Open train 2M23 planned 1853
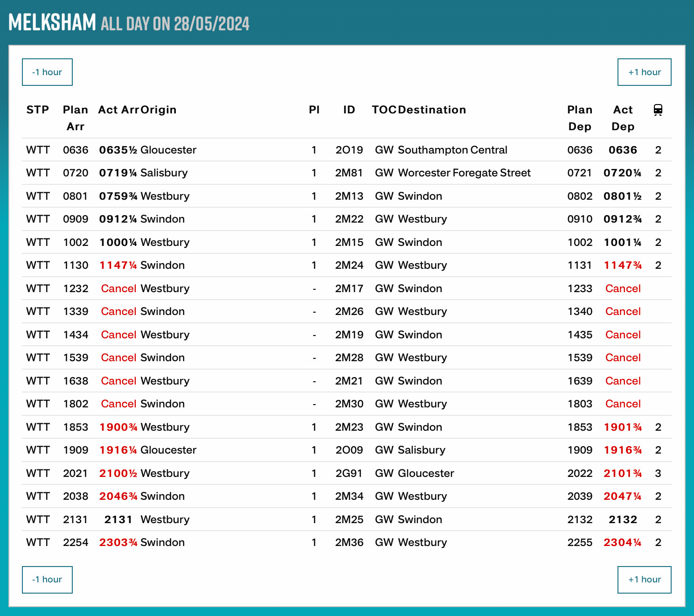Viewport: 694px width, 616px height. (349, 427)
